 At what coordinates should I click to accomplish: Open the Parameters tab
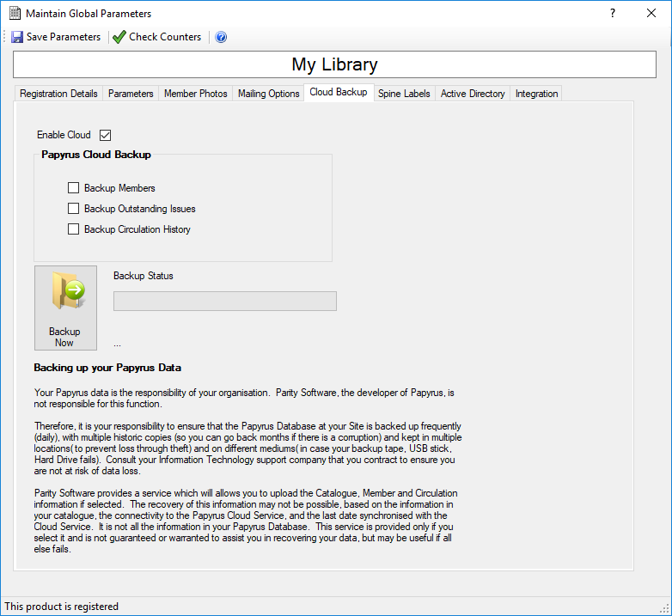131,94
